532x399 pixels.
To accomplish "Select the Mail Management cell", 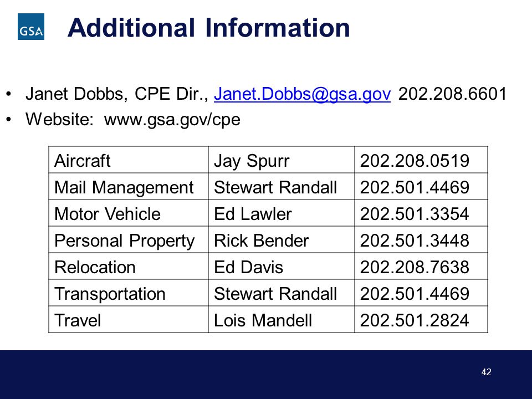I will point(128,187).
